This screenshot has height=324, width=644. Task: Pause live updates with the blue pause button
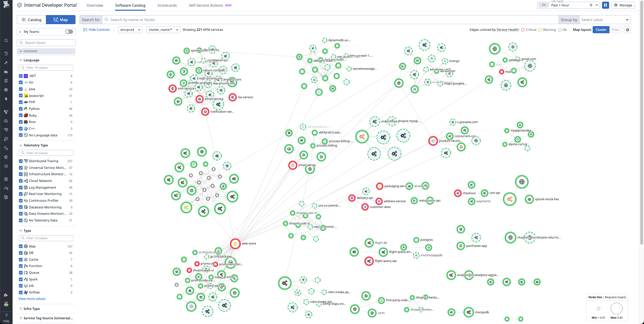[x=605, y=5]
